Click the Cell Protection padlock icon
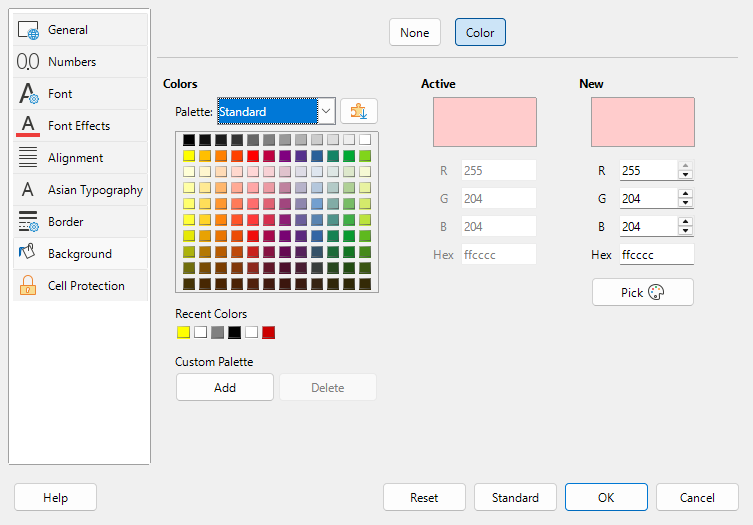Viewport: 753px width, 525px height. point(28,285)
